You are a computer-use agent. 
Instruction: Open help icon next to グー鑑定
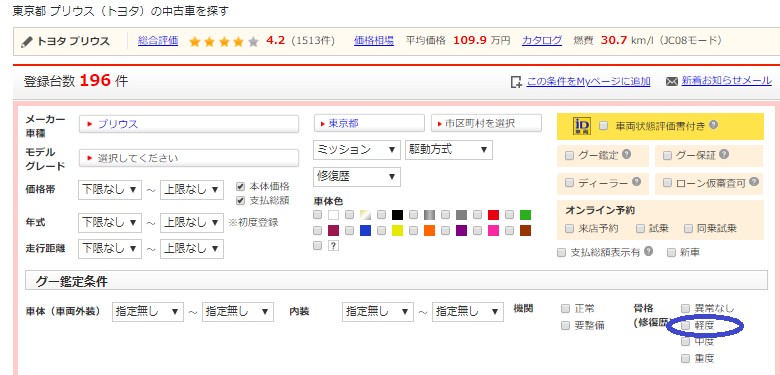[627, 155]
